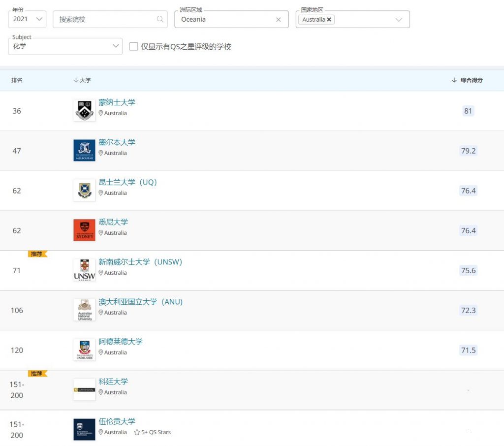Image resolution: width=504 pixels, height=446 pixels.
Task: Click the 5+ QS Stars badge
Action: 153,432
